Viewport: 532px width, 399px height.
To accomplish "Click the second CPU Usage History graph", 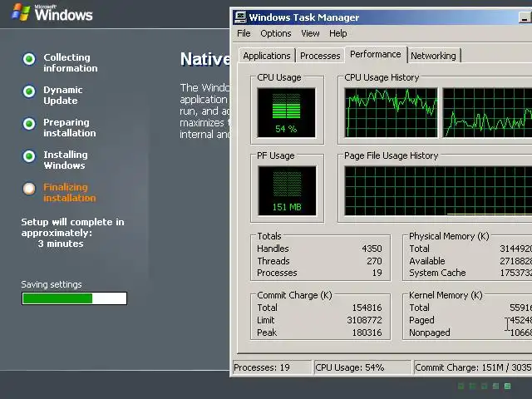I will [487, 113].
